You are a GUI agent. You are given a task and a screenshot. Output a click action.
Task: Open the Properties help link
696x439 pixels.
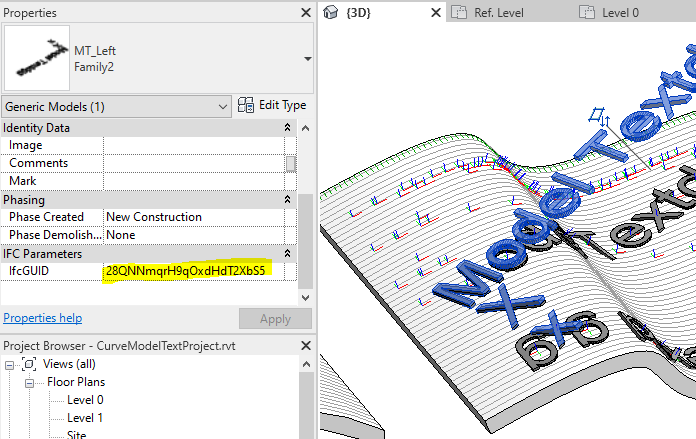tap(42, 318)
